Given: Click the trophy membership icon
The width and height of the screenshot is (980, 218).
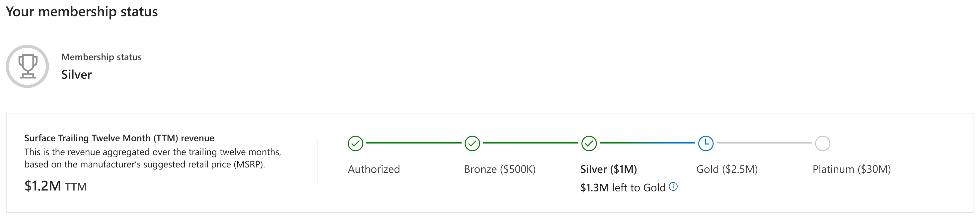Looking at the screenshot, I should tap(28, 66).
